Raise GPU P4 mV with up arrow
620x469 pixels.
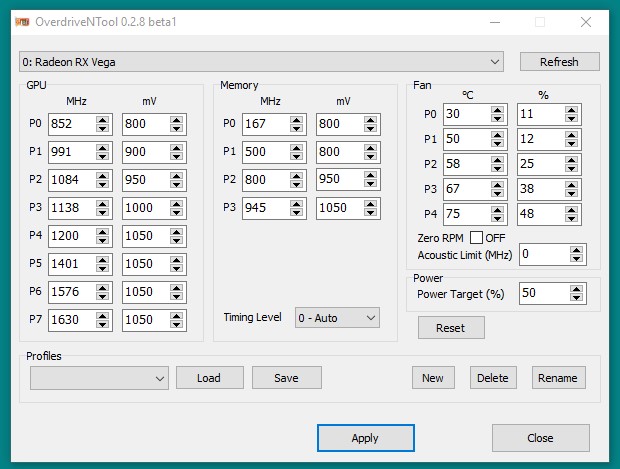click(176, 232)
